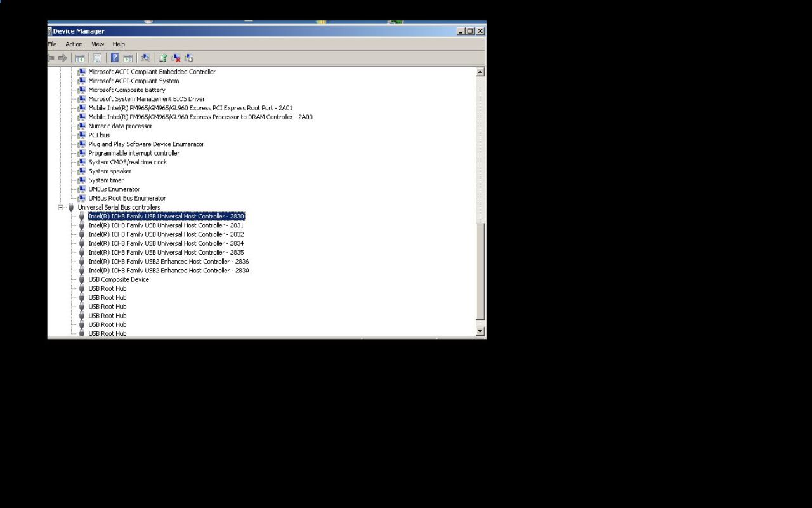
Task: Toggle the Show/Hide Console Tree icon
Action: [x=80, y=58]
